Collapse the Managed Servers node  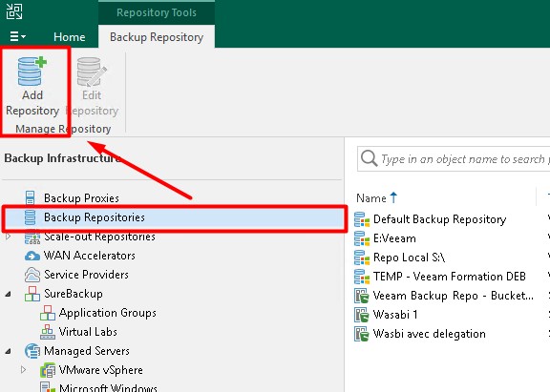click(8, 351)
